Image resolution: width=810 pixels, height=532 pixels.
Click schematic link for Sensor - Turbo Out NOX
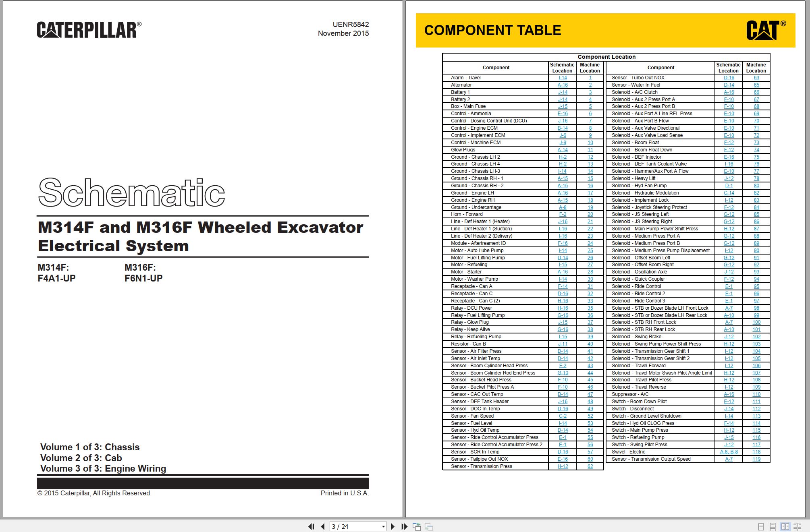point(729,78)
